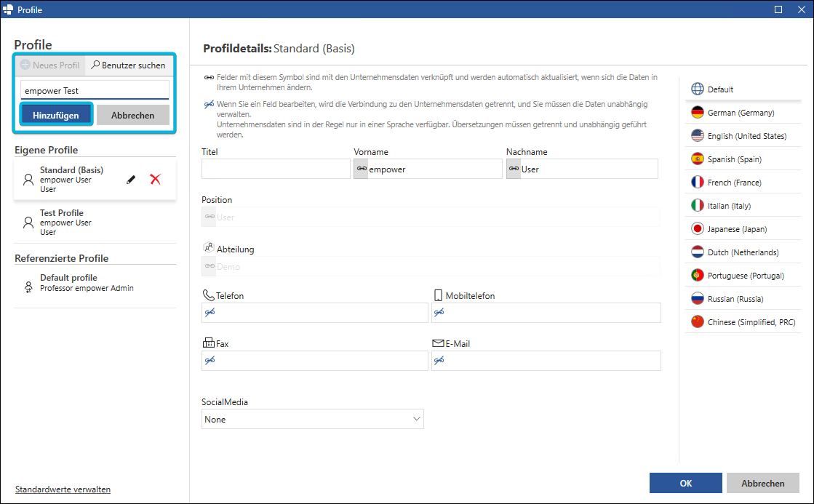Viewport: 814px width, 504px height.
Task: Click the Russian flag icon
Action: pos(698,298)
